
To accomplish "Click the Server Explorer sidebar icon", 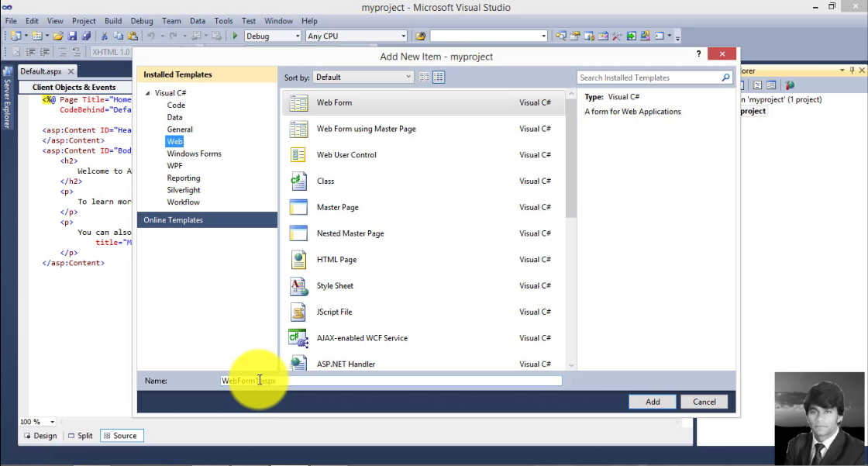I will 7,98.
